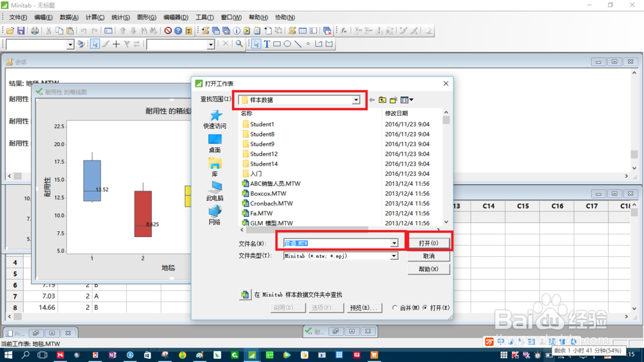Select Fa.MTW file in list
This screenshot has width=644, height=362.
tap(257, 213)
